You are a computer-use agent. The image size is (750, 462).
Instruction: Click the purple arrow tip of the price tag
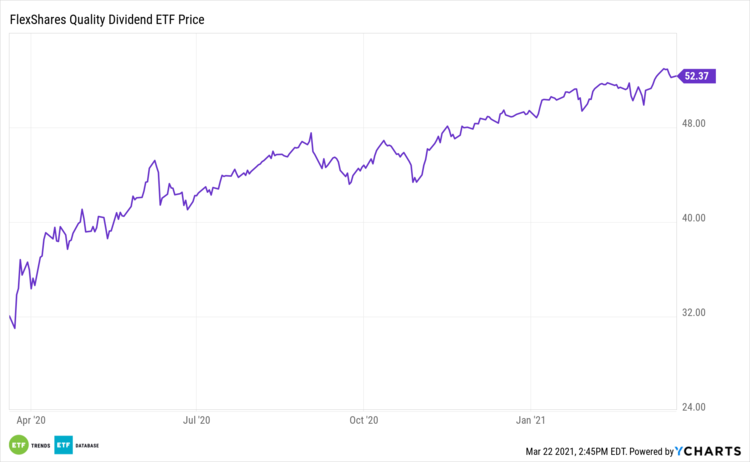click(679, 75)
